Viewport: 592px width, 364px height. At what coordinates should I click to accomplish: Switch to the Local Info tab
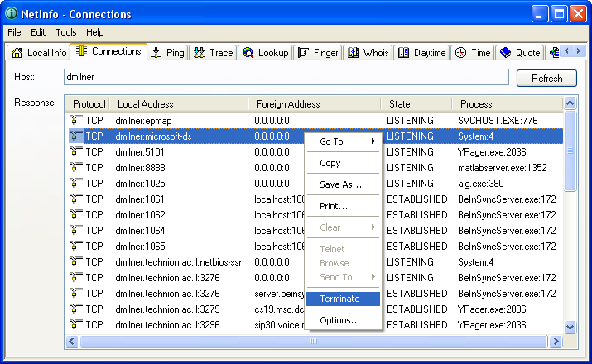38,53
